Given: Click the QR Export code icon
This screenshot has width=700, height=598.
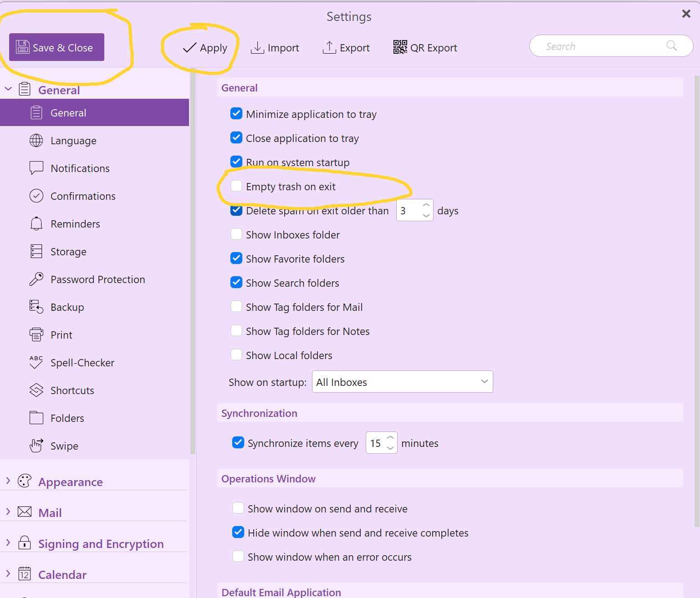Looking at the screenshot, I should coord(400,47).
